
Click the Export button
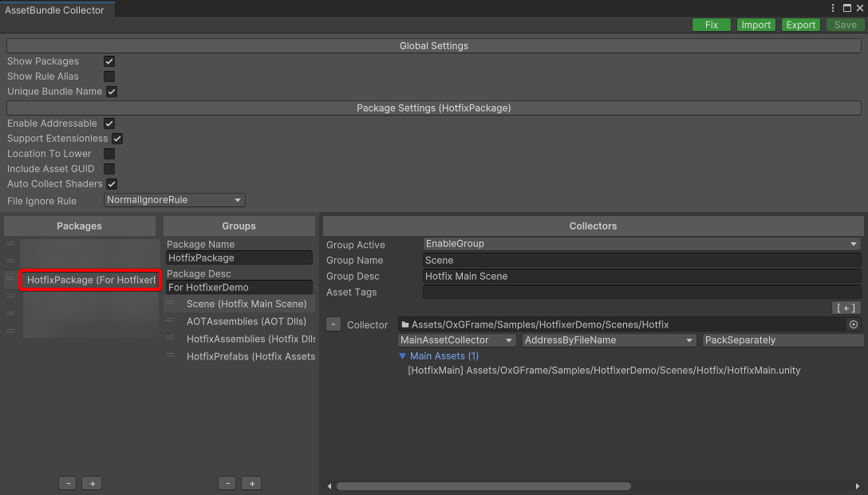801,25
